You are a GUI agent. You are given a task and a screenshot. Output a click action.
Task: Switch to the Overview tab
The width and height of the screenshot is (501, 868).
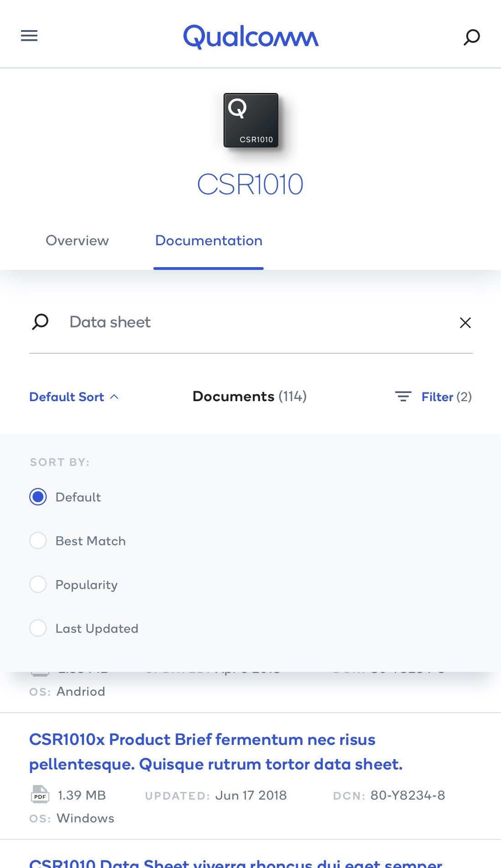coord(77,241)
